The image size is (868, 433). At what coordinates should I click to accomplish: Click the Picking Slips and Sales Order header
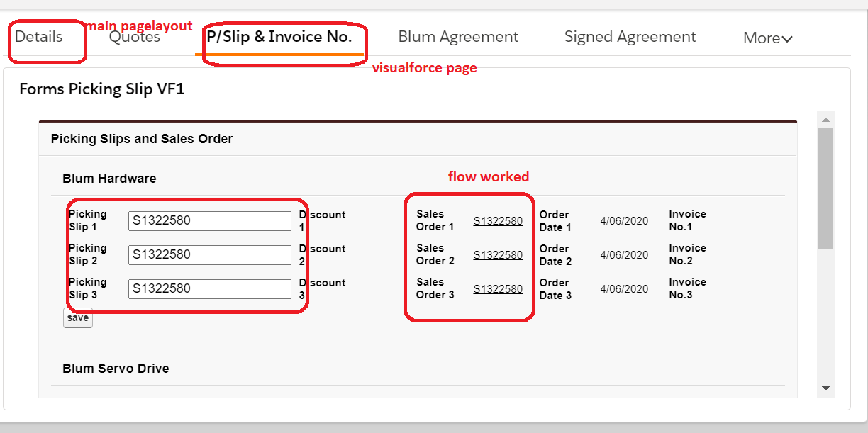[x=142, y=139]
